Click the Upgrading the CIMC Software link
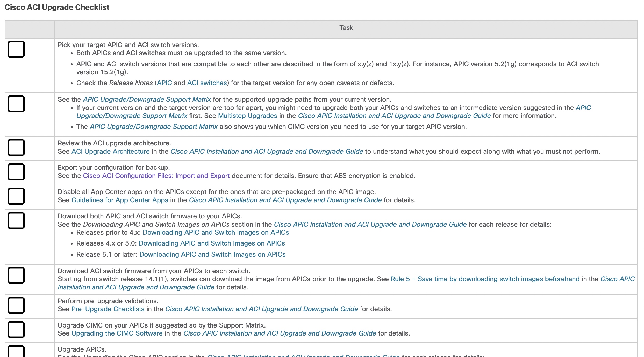The image size is (644, 357). pos(117,333)
